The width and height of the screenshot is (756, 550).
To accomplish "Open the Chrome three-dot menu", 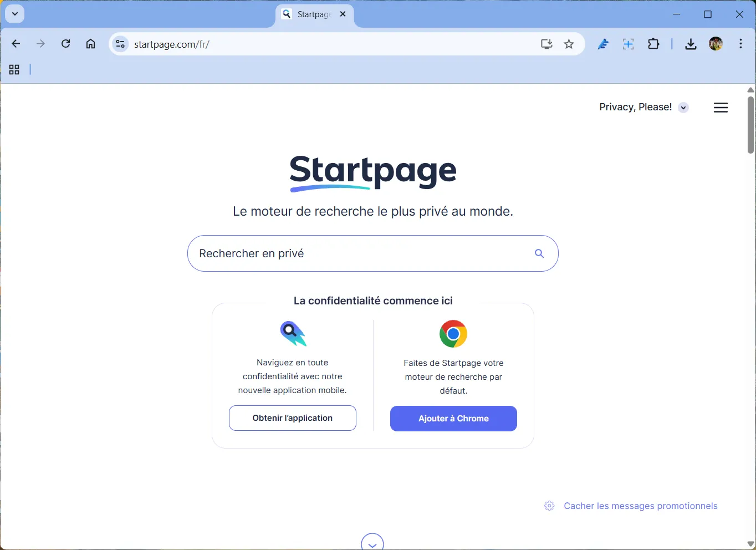I will [x=740, y=44].
